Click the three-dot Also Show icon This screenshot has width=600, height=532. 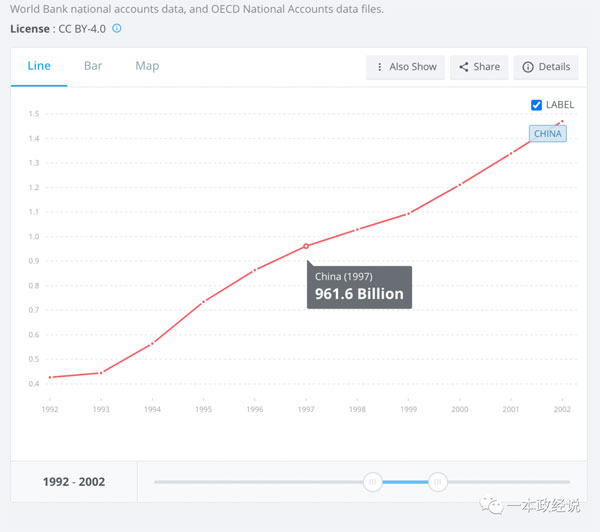(379, 67)
